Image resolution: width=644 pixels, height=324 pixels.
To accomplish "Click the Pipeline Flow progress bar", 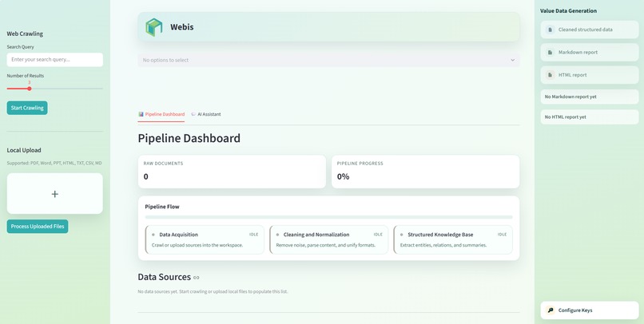I will pyautogui.click(x=328, y=217).
